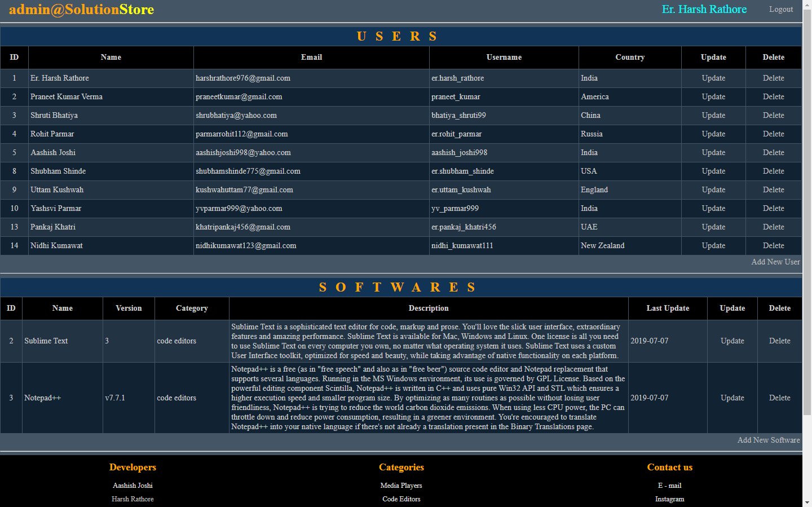Open E - mail contact link

click(669, 486)
